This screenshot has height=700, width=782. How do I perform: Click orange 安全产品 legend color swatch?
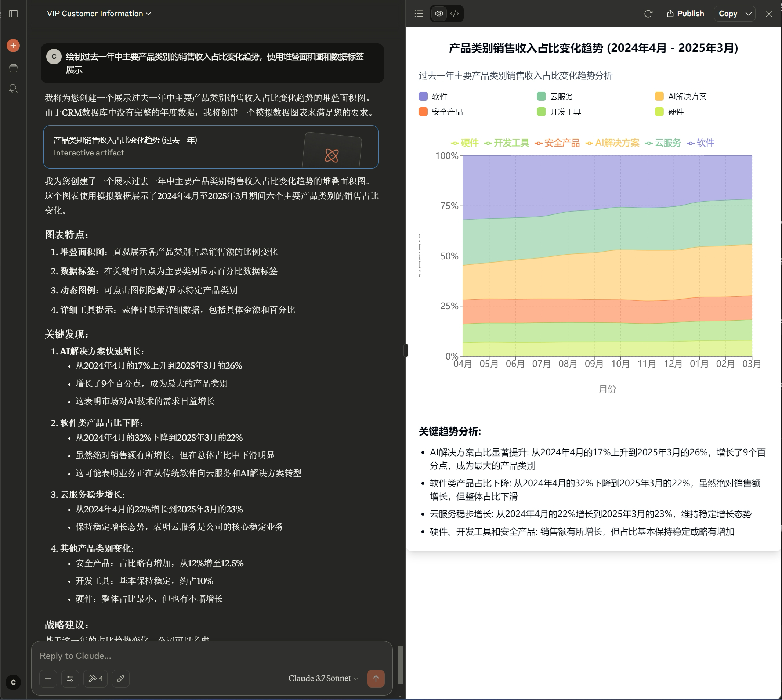click(x=423, y=112)
